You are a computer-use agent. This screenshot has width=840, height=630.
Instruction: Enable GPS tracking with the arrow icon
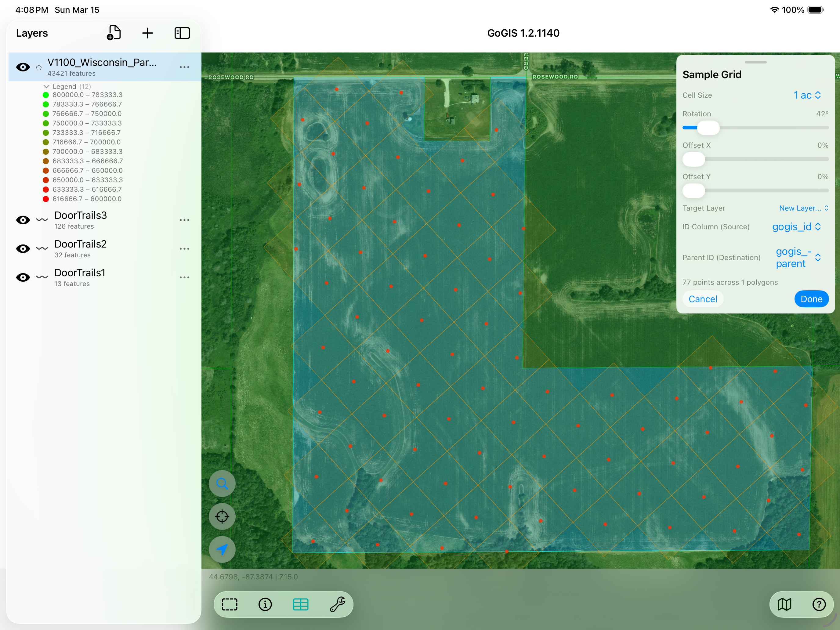tap(222, 549)
